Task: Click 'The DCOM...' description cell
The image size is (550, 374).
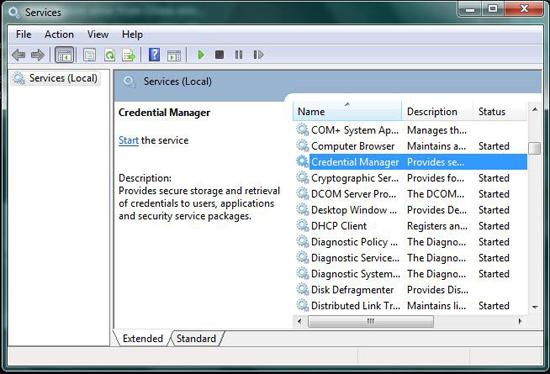Action: click(436, 194)
